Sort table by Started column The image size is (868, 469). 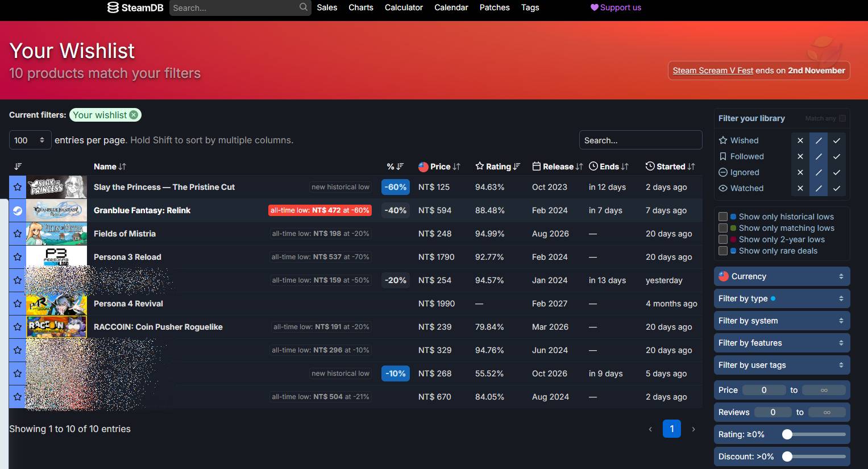671,167
